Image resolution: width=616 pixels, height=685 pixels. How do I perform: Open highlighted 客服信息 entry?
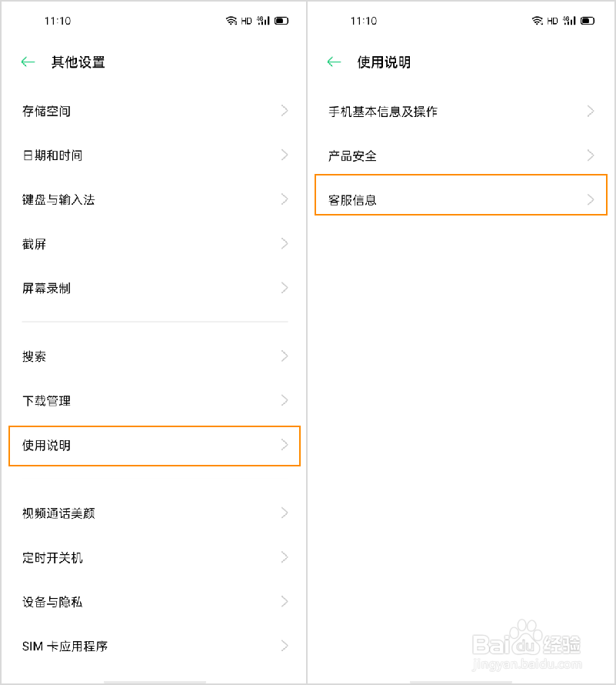(x=461, y=195)
